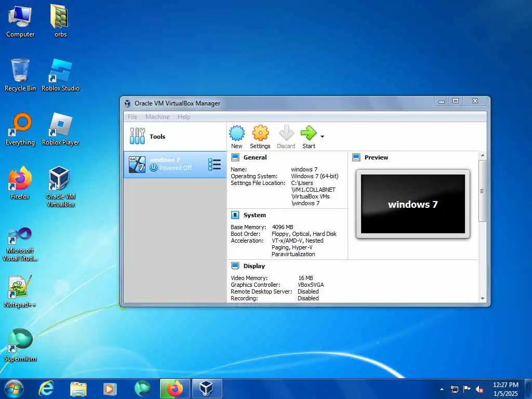The image size is (532, 399).
Task: Click the General section title
Action: pos(255,157)
